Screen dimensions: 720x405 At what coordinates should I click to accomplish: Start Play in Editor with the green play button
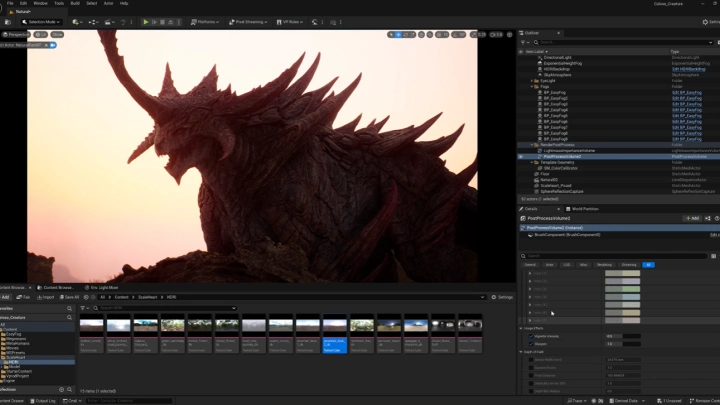click(146, 22)
